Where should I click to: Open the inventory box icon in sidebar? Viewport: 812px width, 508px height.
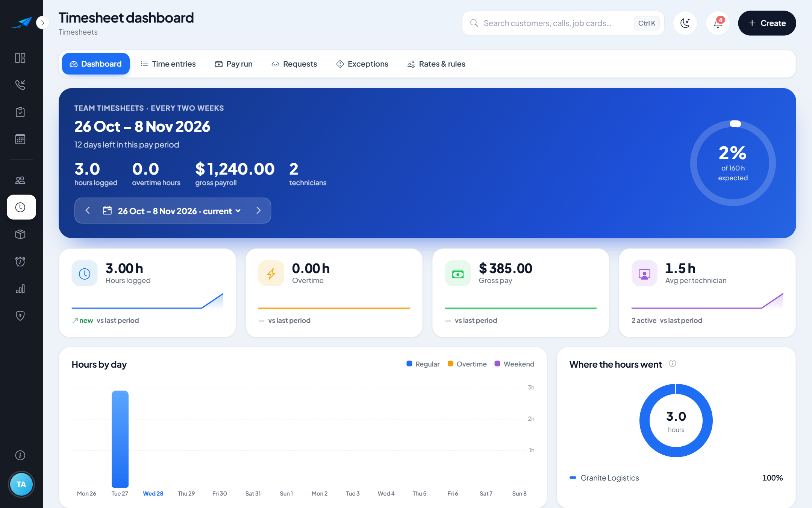[20, 234]
